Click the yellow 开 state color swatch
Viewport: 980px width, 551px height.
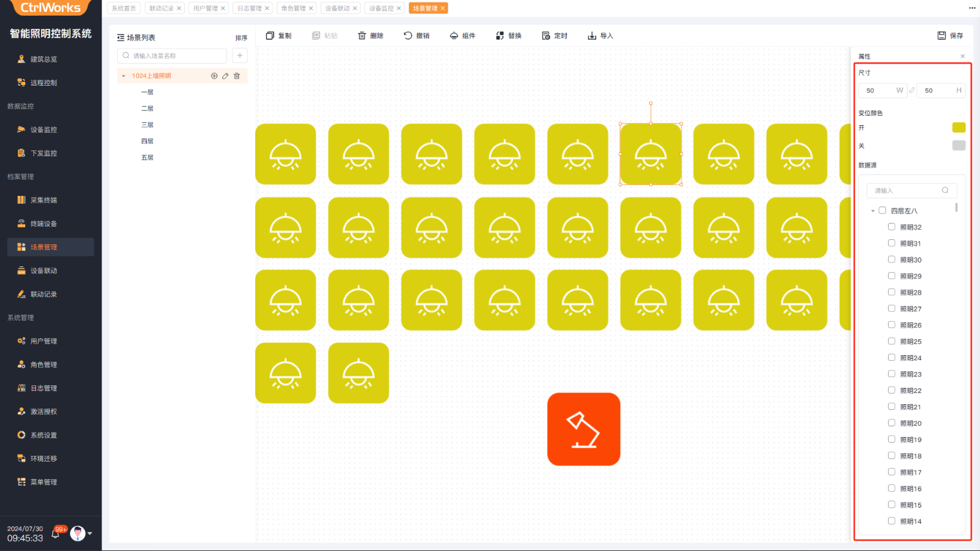(x=959, y=128)
